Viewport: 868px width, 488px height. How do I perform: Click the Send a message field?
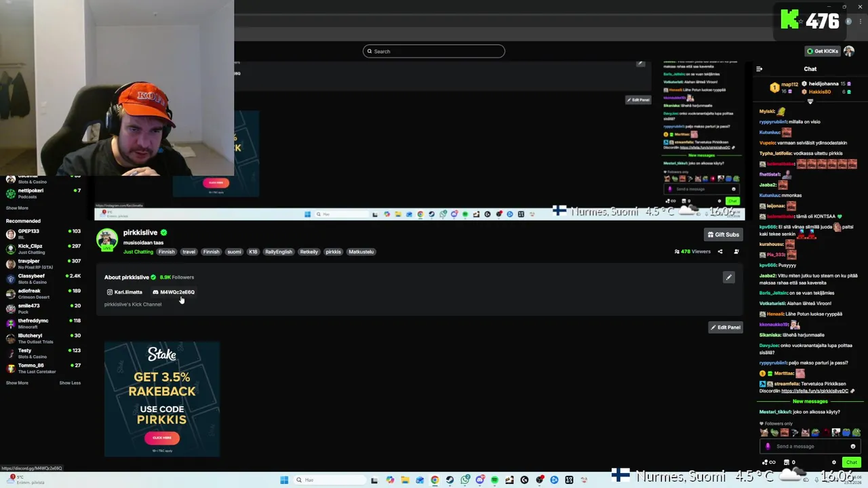click(x=810, y=446)
